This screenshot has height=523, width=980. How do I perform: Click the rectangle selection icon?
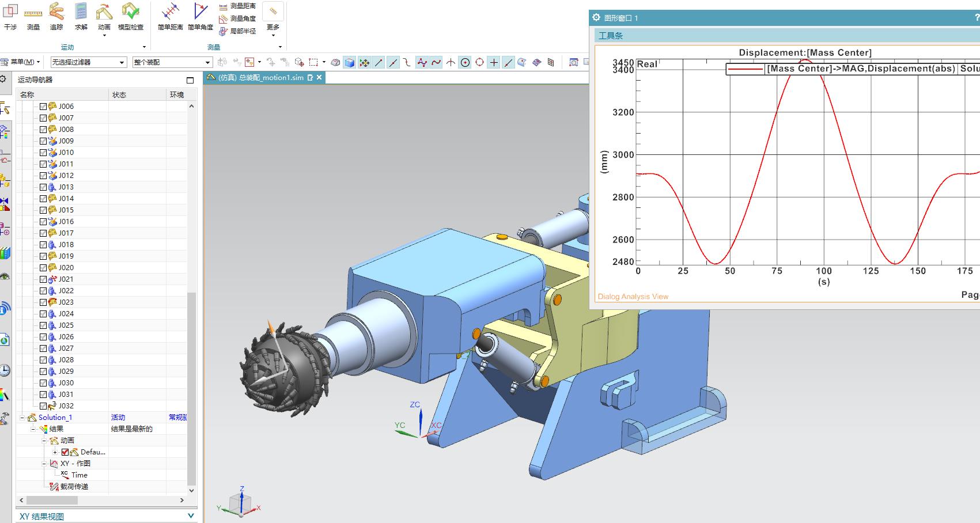313,62
